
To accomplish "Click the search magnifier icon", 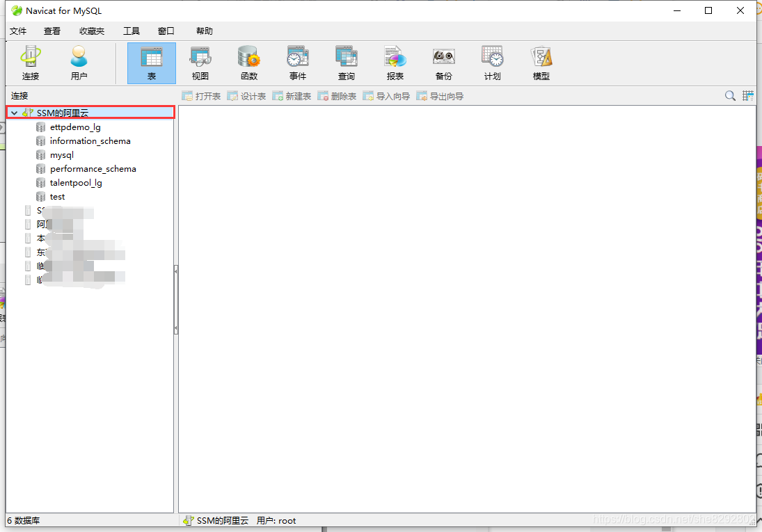I will 730,96.
